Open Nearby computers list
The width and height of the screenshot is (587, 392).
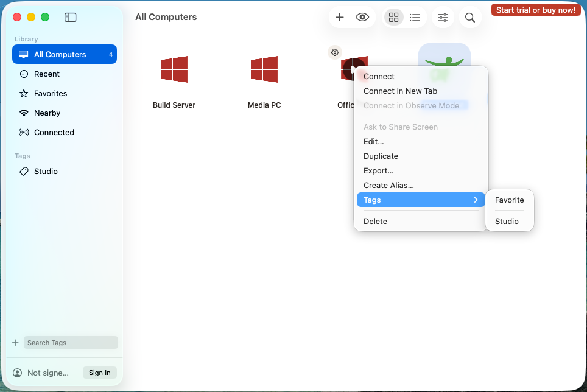click(65, 113)
